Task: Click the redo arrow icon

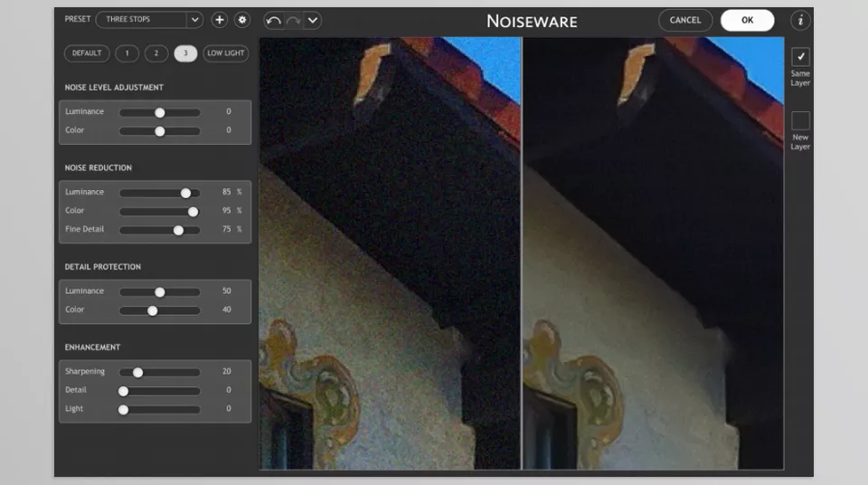Action: coord(293,21)
